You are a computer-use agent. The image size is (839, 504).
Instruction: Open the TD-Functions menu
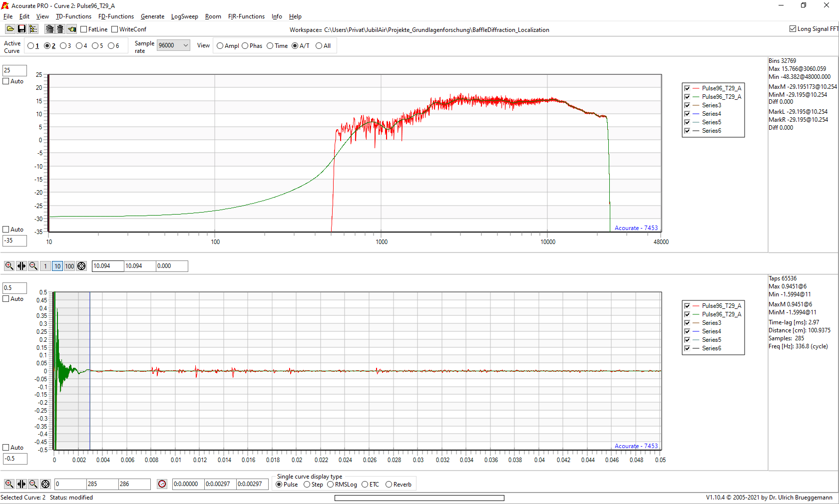coord(73,16)
